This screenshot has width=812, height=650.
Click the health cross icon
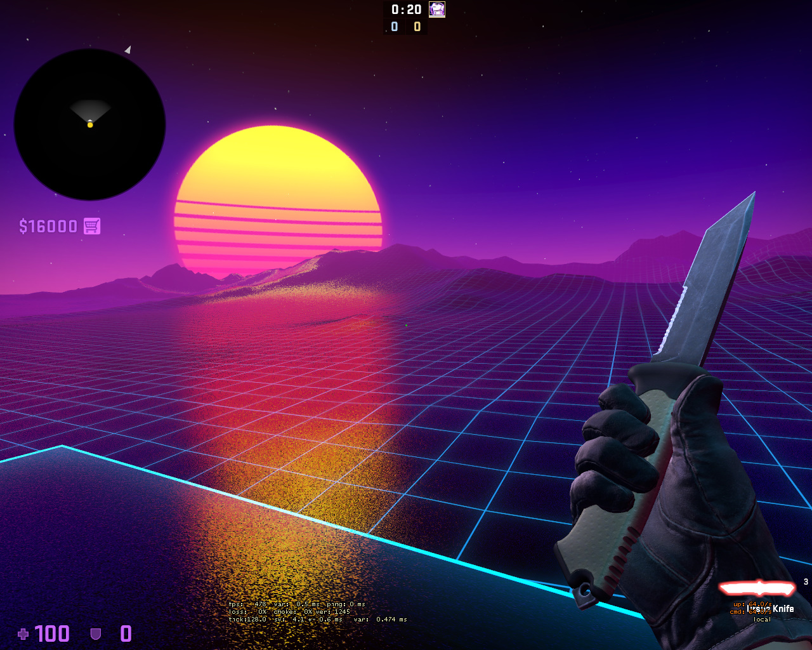23,633
